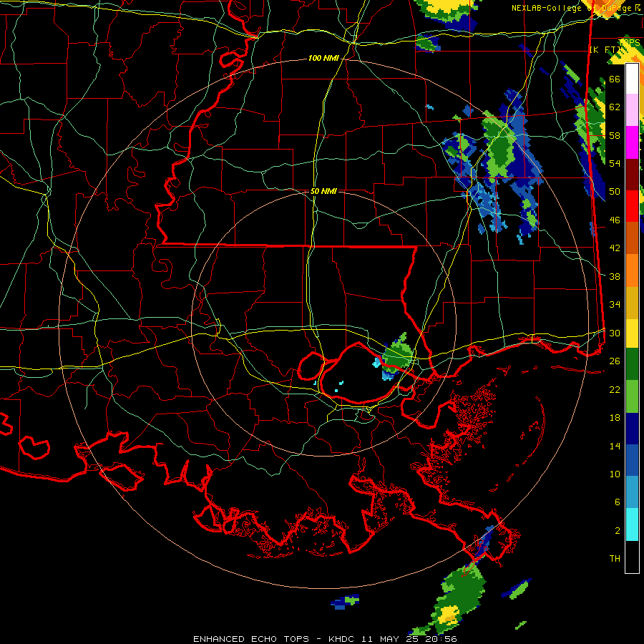Click the '50' scale value label on the legend
The image size is (644, 644).
tap(615, 191)
